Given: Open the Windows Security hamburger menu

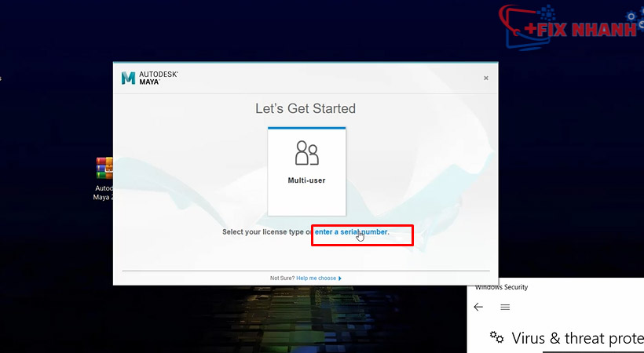Looking at the screenshot, I should tap(505, 307).
